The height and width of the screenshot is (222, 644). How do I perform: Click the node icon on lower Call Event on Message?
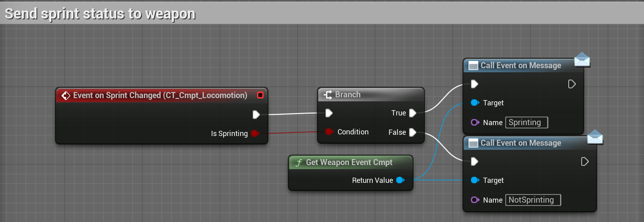(473, 143)
